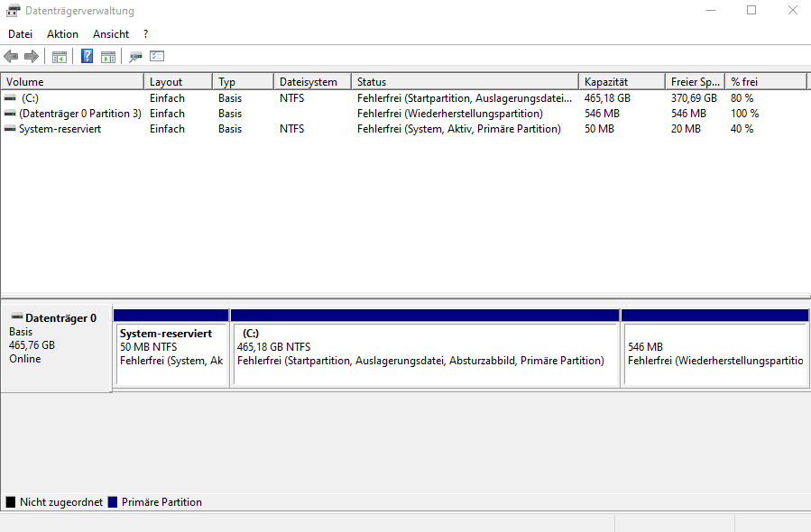The height and width of the screenshot is (532, 811).
Task: Click NTFS cell in the (C:) row
Action: click(291, 97)
